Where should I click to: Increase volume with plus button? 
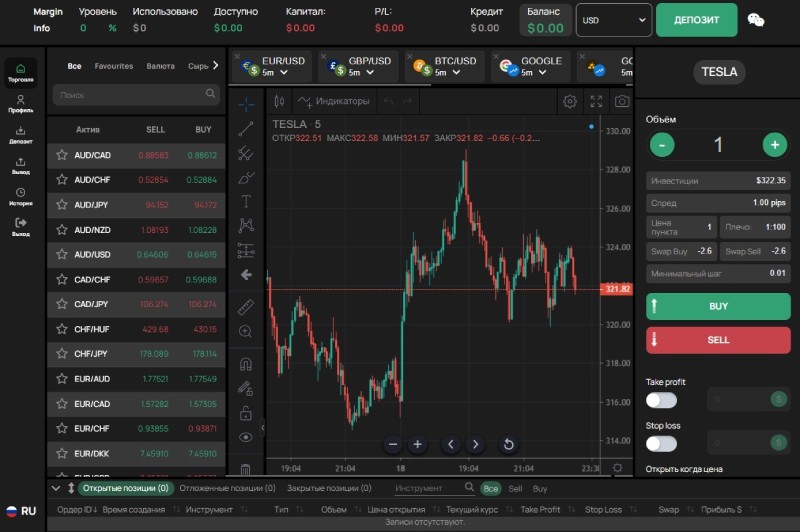click(774, 145)
